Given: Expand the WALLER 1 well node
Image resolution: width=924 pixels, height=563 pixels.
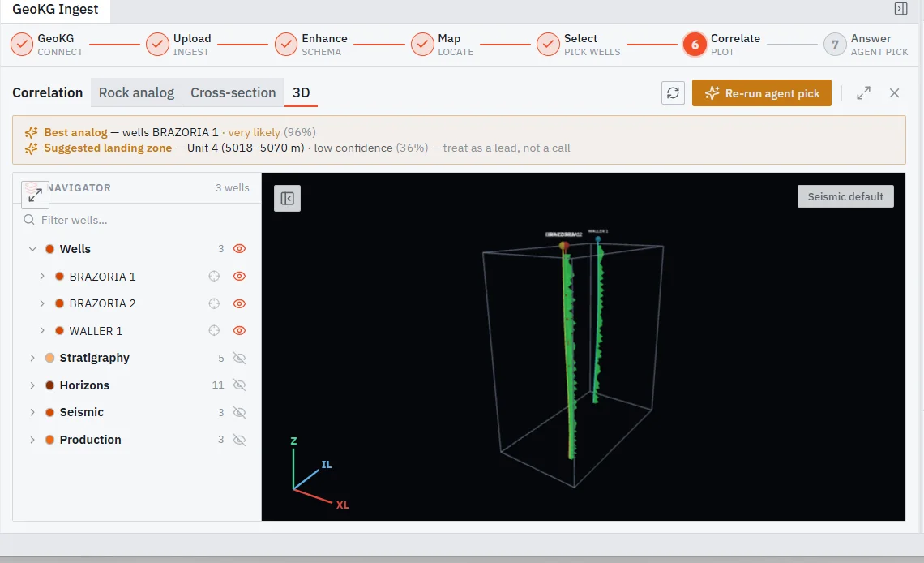Looking at the screenshot, I should point(42,331).
